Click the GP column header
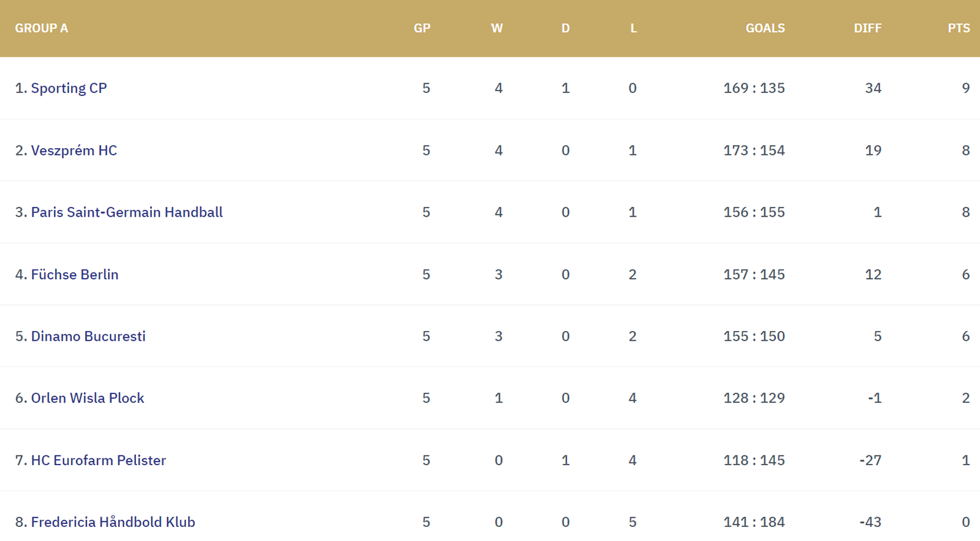The height and width of the screenshot is (541, 980). tap(422, 28)
